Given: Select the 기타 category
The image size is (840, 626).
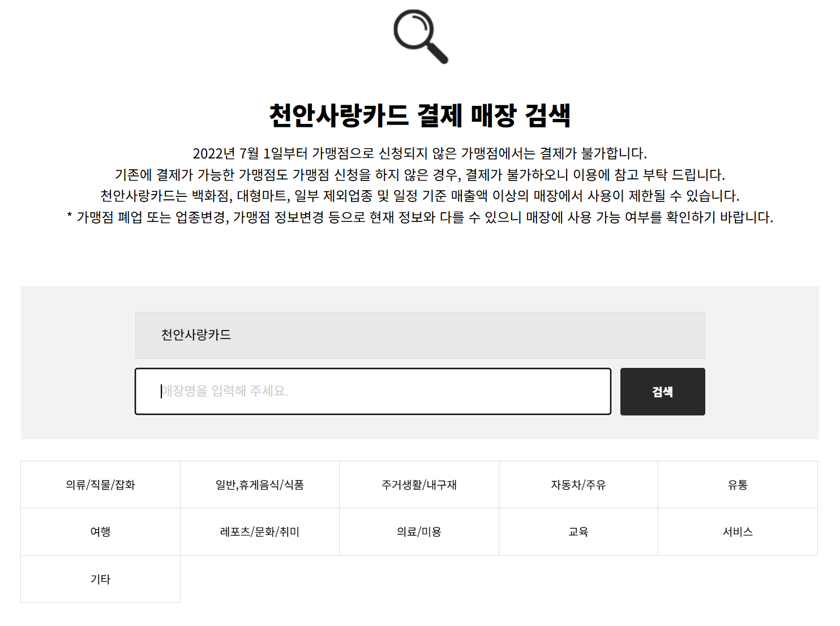Looking at the screenshot, I should 101,579.
